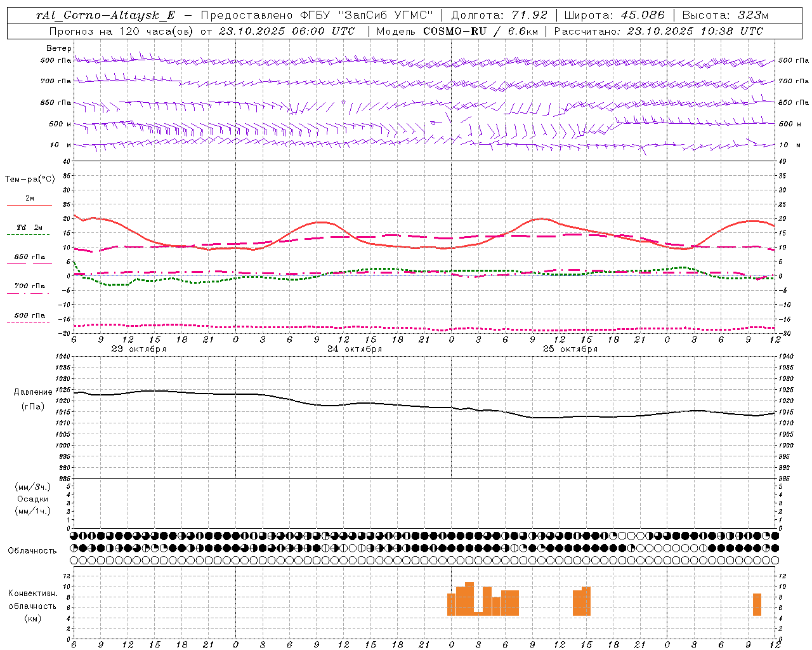Click the Конвективн. облачность label
Screen dimensions: 812x650
(x=32, y=600)
